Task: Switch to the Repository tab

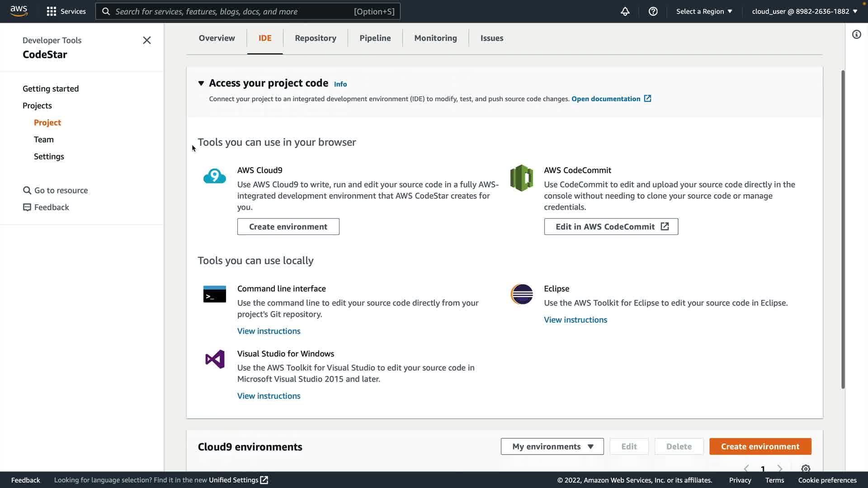Action: coord(315,38)
